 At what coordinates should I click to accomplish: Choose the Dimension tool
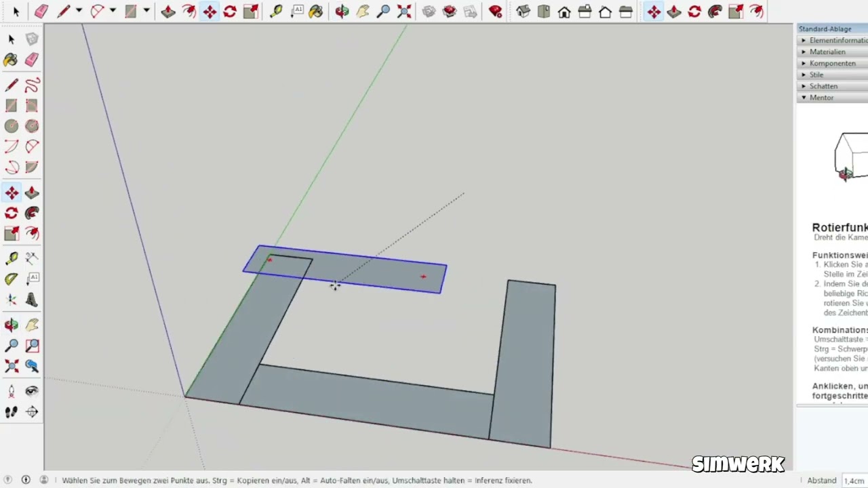click(32, 258)
